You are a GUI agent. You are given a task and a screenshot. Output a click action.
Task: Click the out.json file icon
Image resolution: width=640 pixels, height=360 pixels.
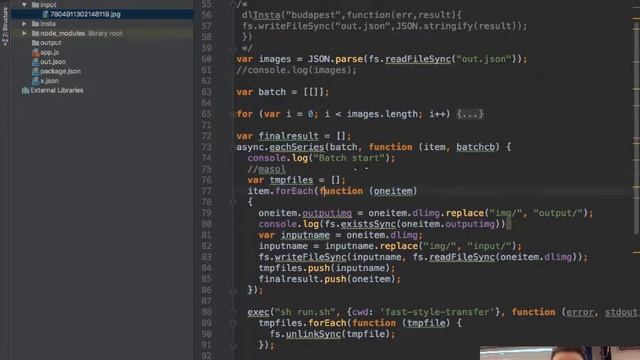pyautogui.click(x=36, y=62)
